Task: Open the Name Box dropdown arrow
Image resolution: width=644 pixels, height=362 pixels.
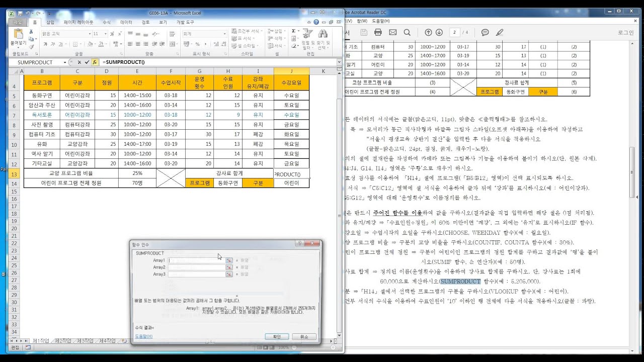Action: click(65, 62)
